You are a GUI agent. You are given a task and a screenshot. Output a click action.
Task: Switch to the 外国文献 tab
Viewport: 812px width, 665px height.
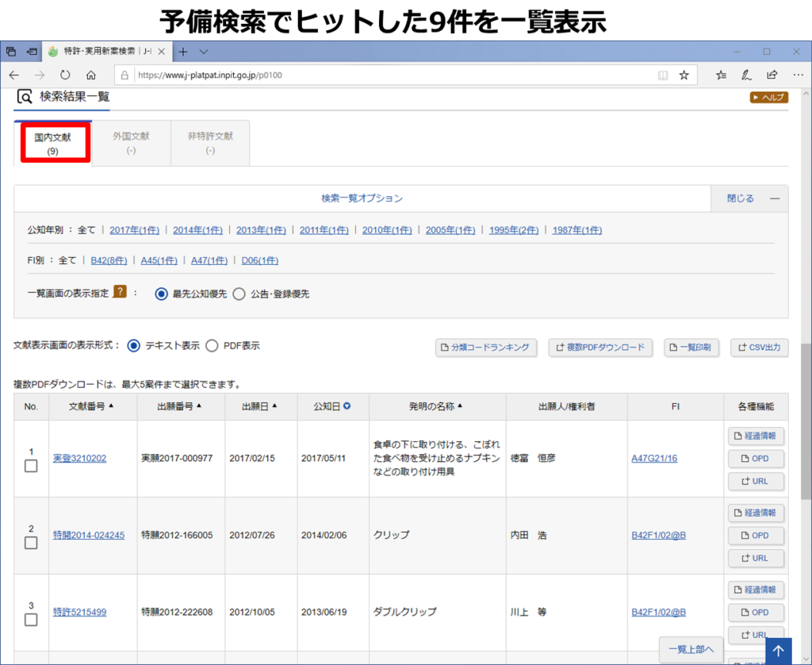(x=131, y=143)
